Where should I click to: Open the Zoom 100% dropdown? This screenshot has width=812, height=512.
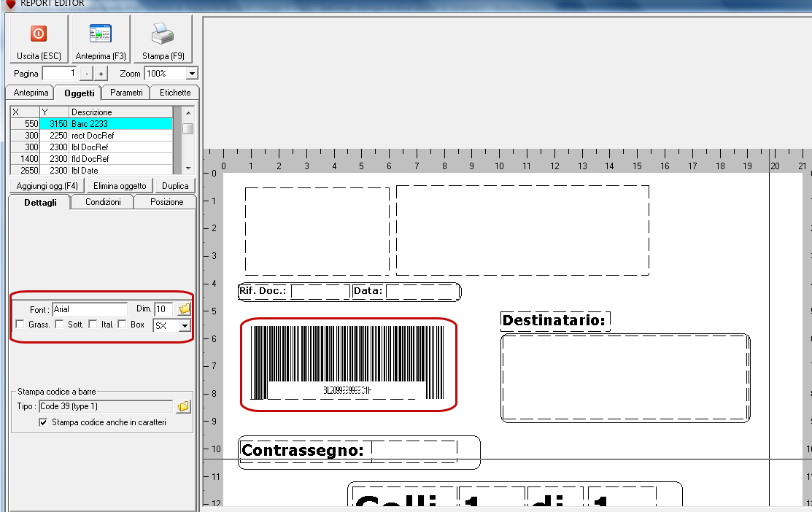192,74
